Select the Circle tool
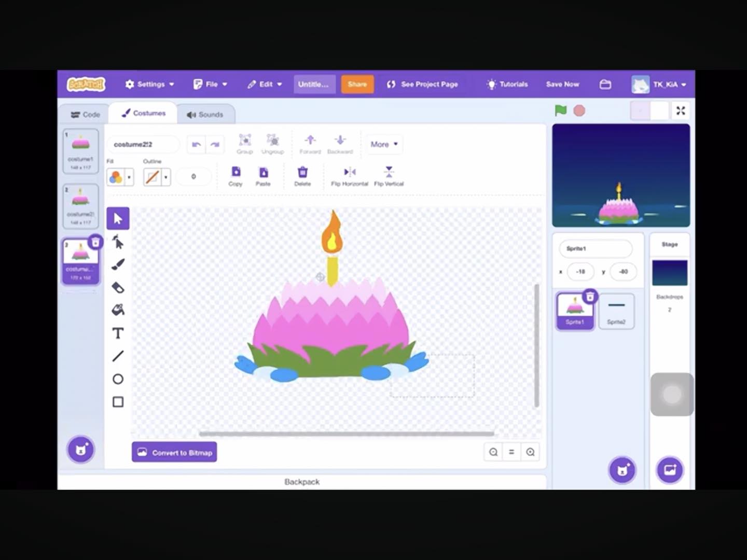The image size is (747, 560). point(118,379)
